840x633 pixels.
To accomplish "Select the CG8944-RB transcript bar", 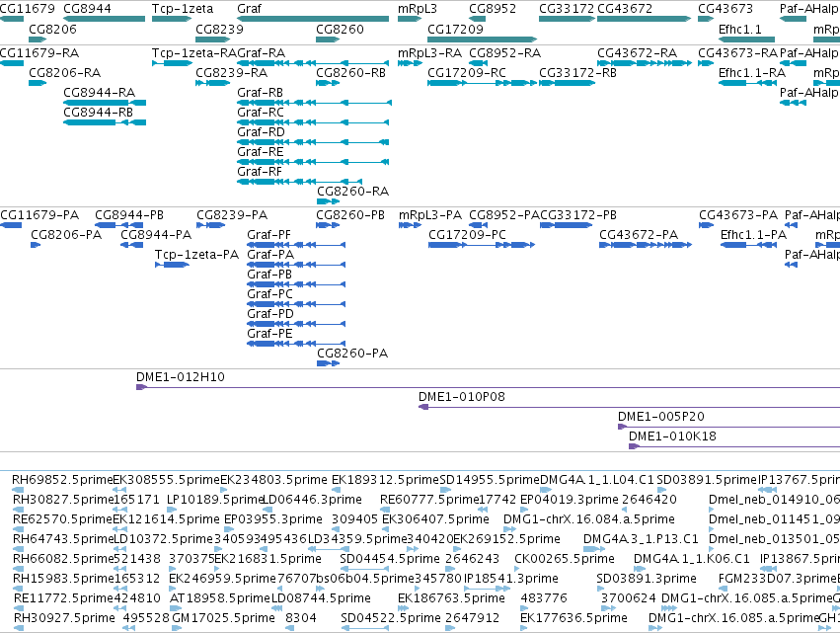I will (x=105, y=122).
